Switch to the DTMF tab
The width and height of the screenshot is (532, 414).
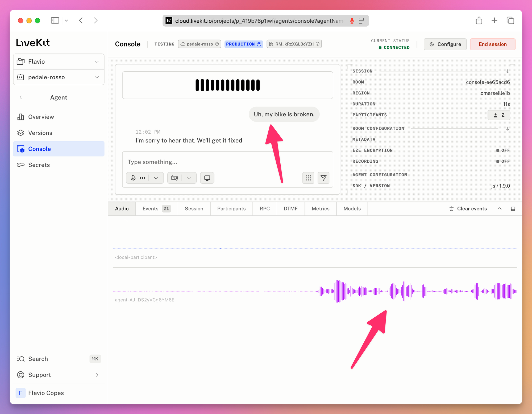[x=291, y=209]
